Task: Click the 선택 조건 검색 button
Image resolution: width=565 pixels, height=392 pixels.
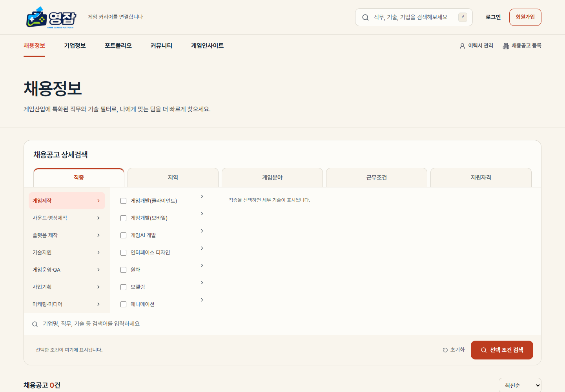Action: [502, 350]
